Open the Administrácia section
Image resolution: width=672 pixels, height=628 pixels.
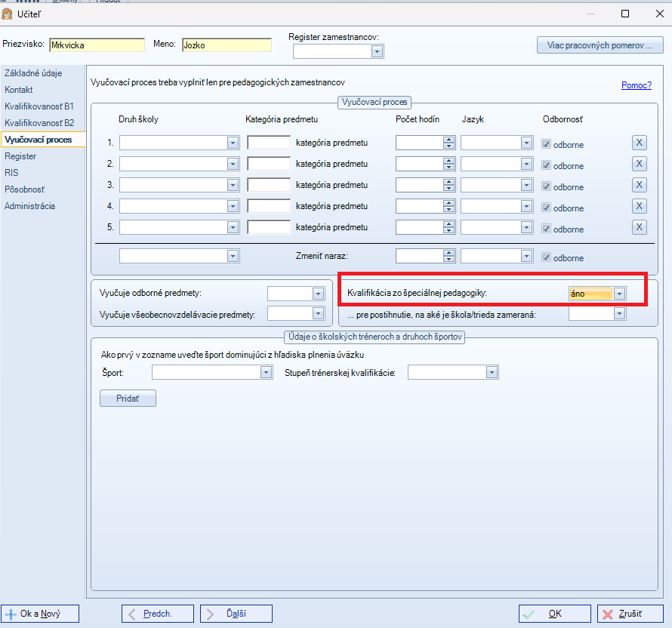30,206
